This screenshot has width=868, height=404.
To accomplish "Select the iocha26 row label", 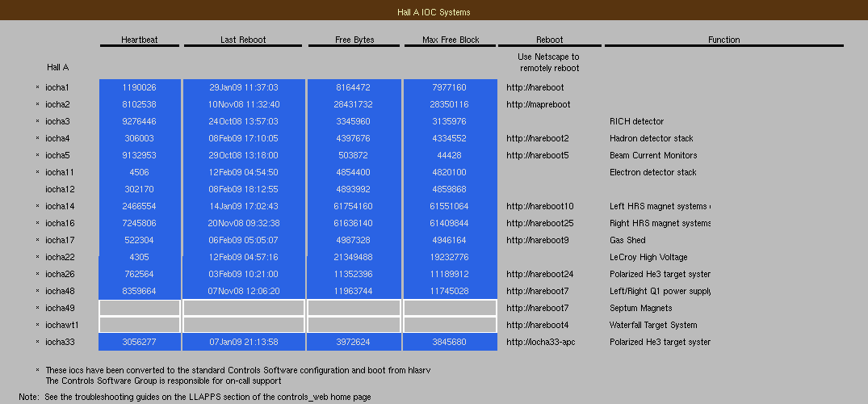I will point(60,274).
